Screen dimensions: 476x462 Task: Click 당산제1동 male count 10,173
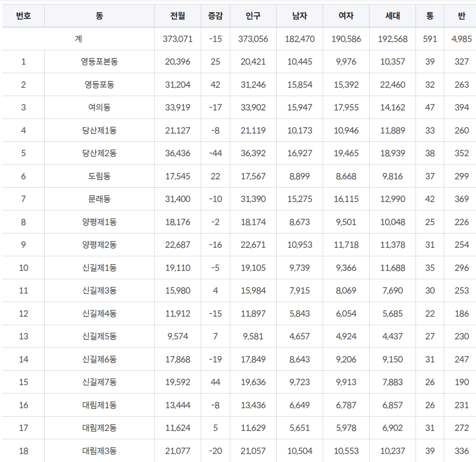point(300,130)
